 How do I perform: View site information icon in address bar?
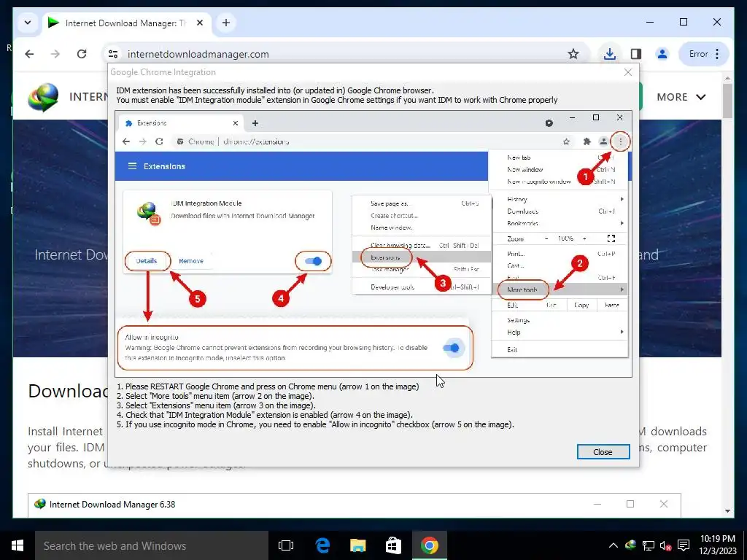tap(113, 54)
